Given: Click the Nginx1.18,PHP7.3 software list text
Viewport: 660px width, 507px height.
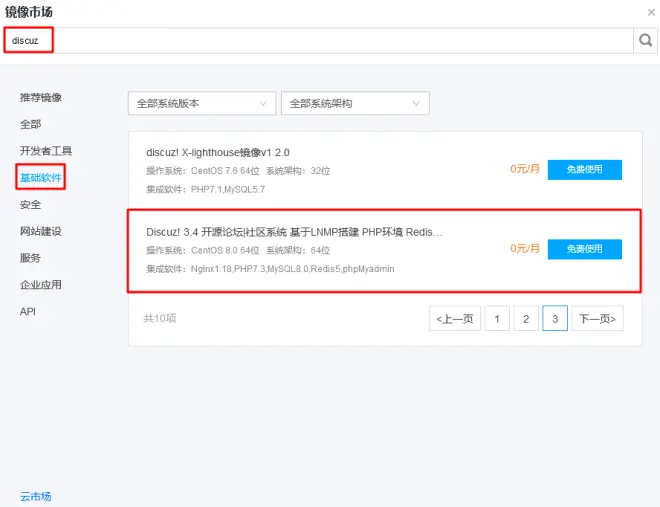Looking at the screenshot, I should [293, 269].
